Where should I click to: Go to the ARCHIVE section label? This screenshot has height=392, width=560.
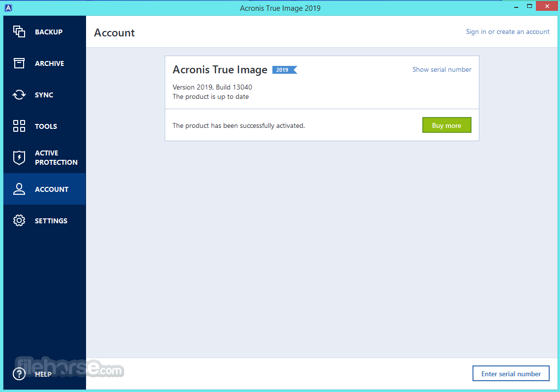point(49,63)
